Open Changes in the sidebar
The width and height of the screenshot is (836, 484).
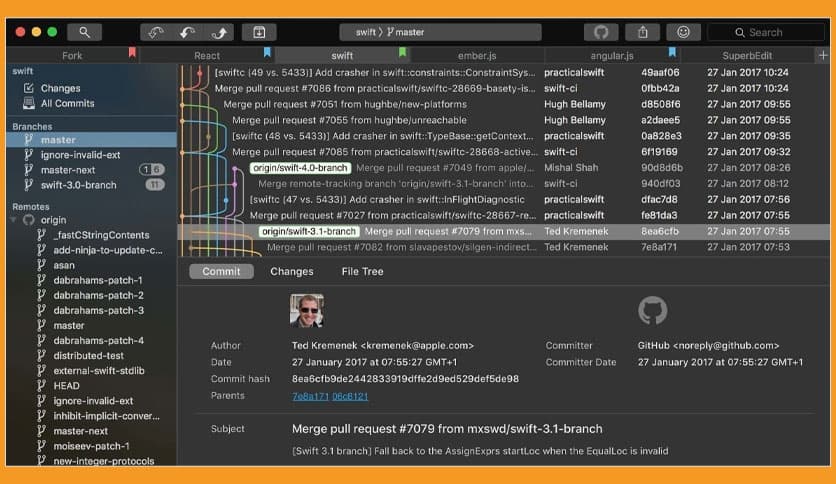point(60,88)
